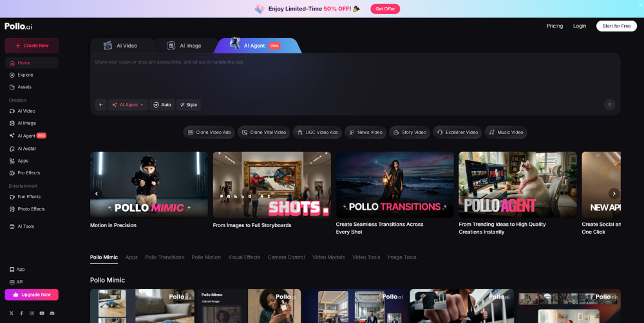Open AI Video in the sidebar
The height and width of the screenshot is (323, 644).
(x=32, y=111)
